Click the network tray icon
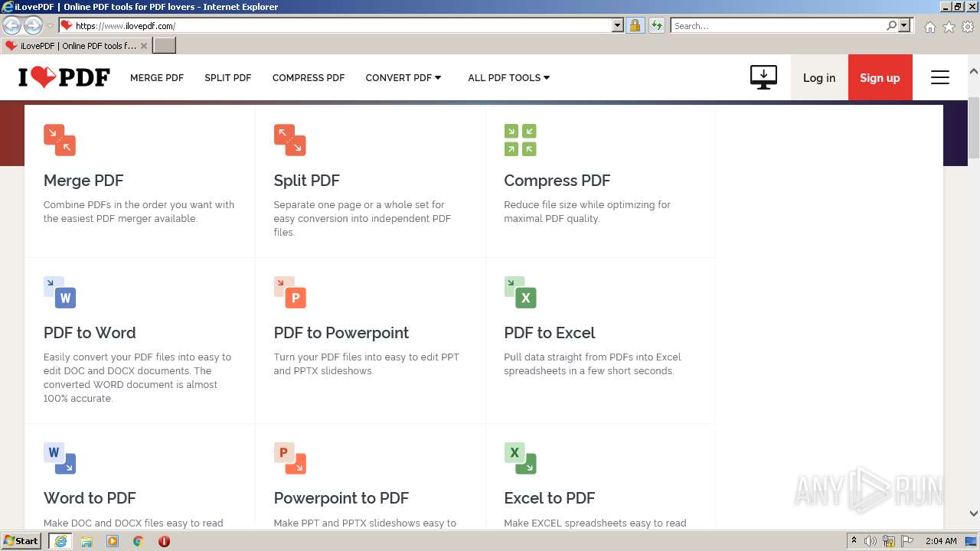 (x=889, y=541)
